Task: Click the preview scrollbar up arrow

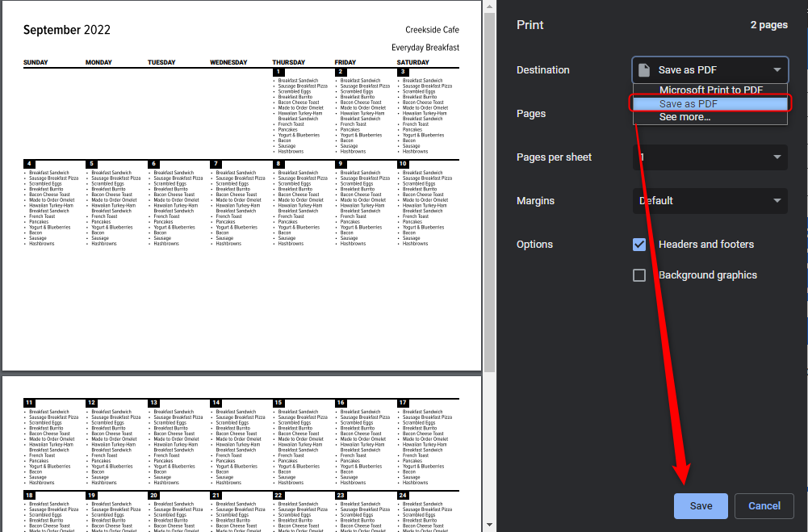Action: click(x=489, y=5)
